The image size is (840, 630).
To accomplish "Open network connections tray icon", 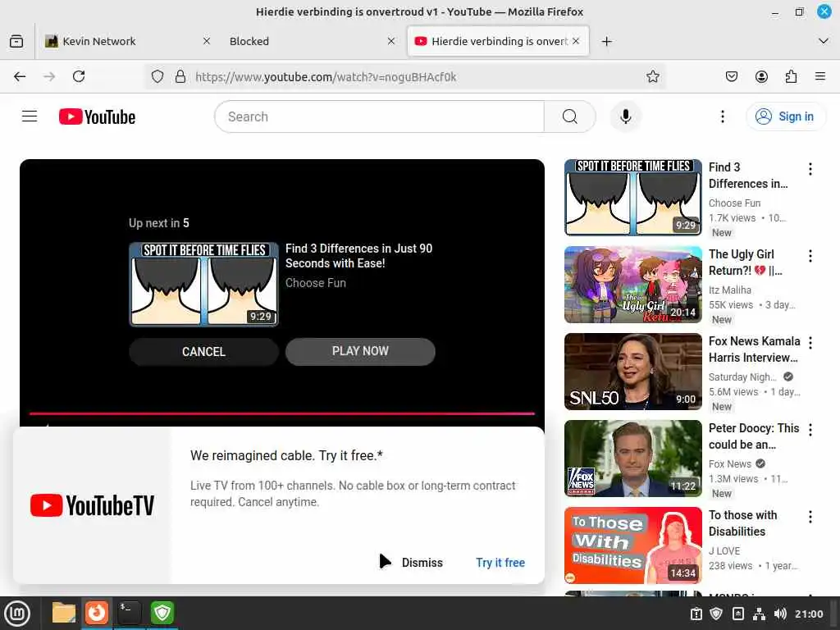I will (759, 614).
